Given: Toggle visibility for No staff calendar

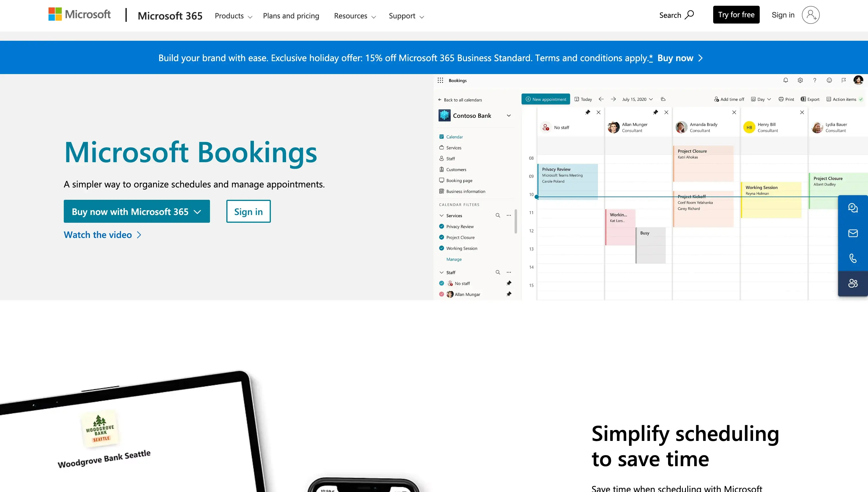Looking at the screenshot, I should click(441, 283).
